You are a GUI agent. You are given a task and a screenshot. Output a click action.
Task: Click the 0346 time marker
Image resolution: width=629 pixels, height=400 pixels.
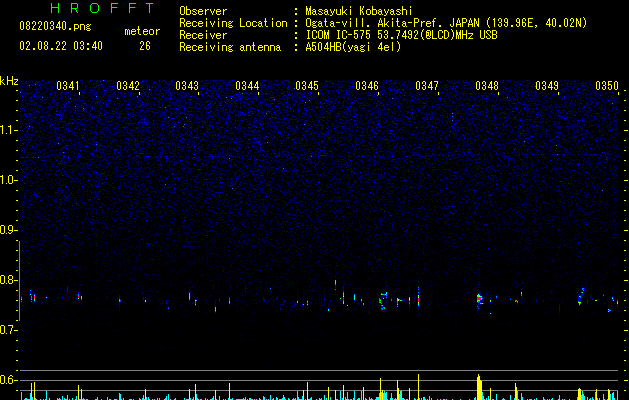pyautogui.click(x=367, y=86)
